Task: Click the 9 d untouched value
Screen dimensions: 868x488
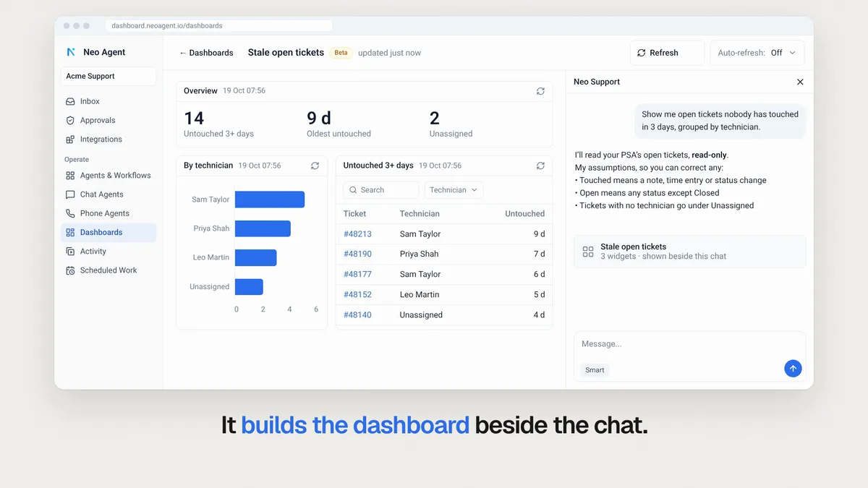Action: pos(539,234)
